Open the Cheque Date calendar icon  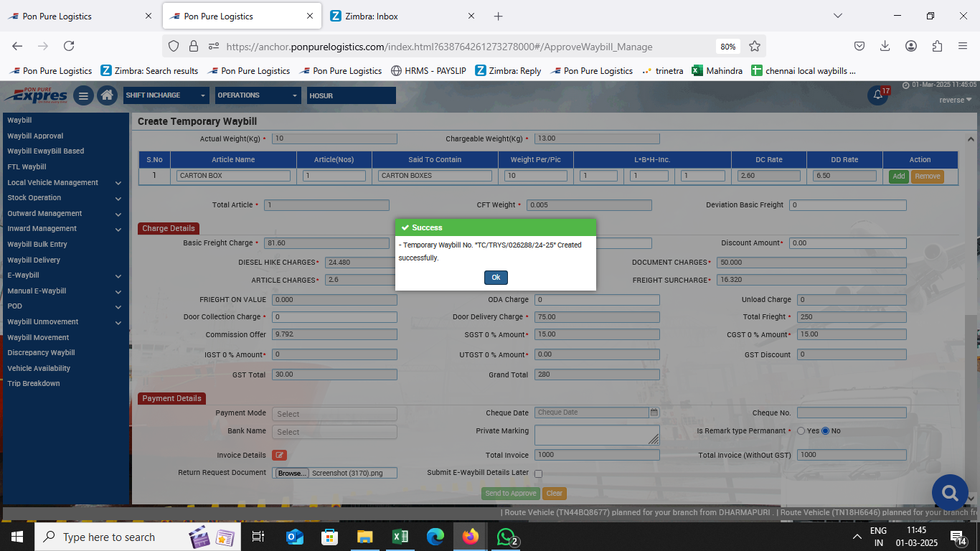tap(654, 413)
